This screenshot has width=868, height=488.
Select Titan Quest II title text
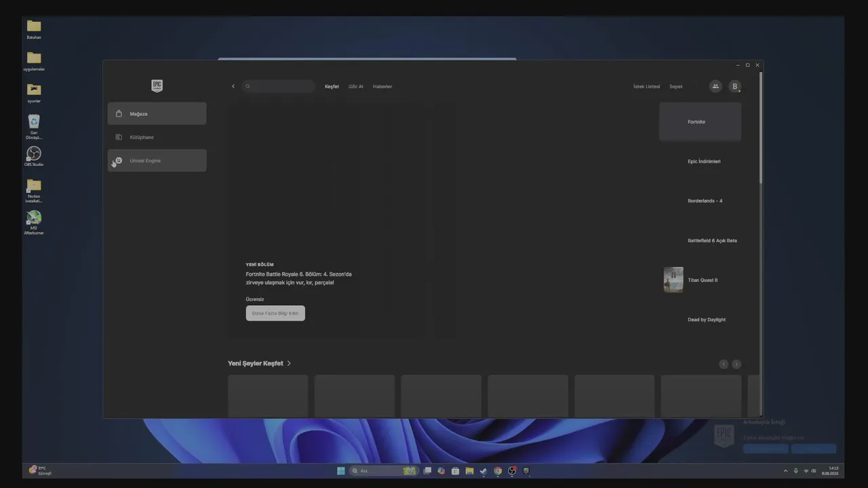(703, 280)
